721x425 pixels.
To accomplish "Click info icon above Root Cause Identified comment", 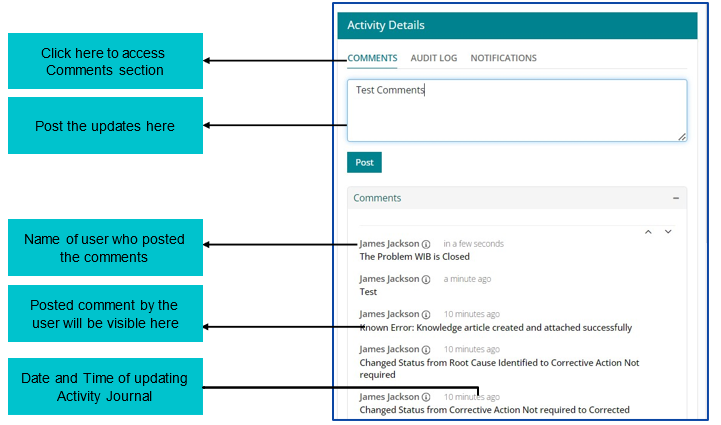I will [x=426, y=349].
